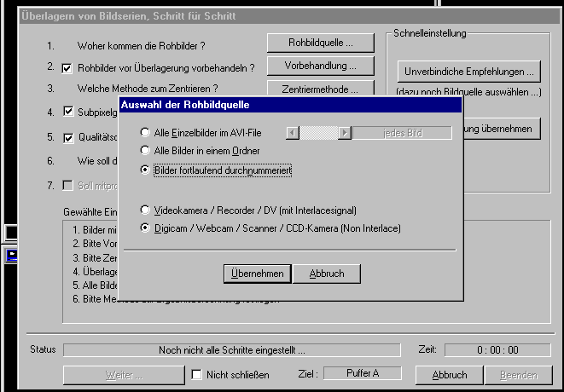
Task: Uncheck the Qualitäts checkbox in step 5
Action: [68, 137]
